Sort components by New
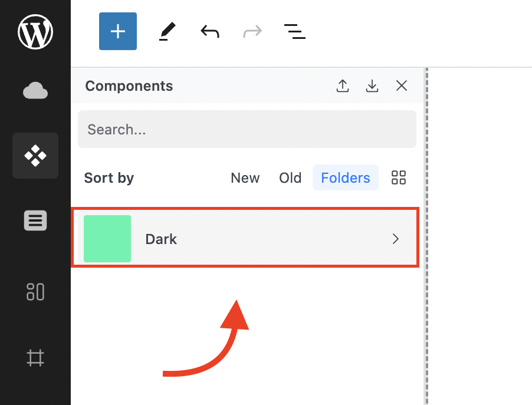This screenshot has width=532, height=405. [245, 178]
